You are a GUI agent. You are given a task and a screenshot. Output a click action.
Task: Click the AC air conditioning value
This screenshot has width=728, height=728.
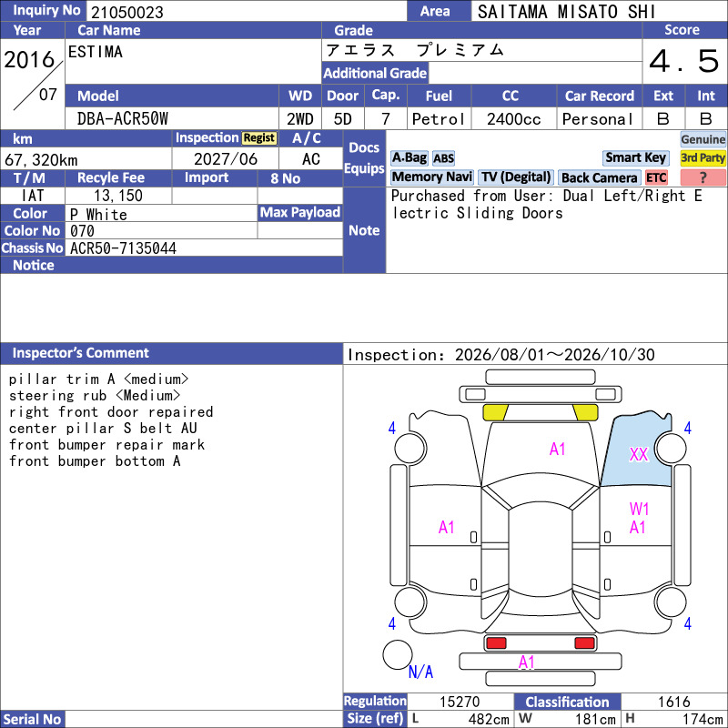click(310, 159)
